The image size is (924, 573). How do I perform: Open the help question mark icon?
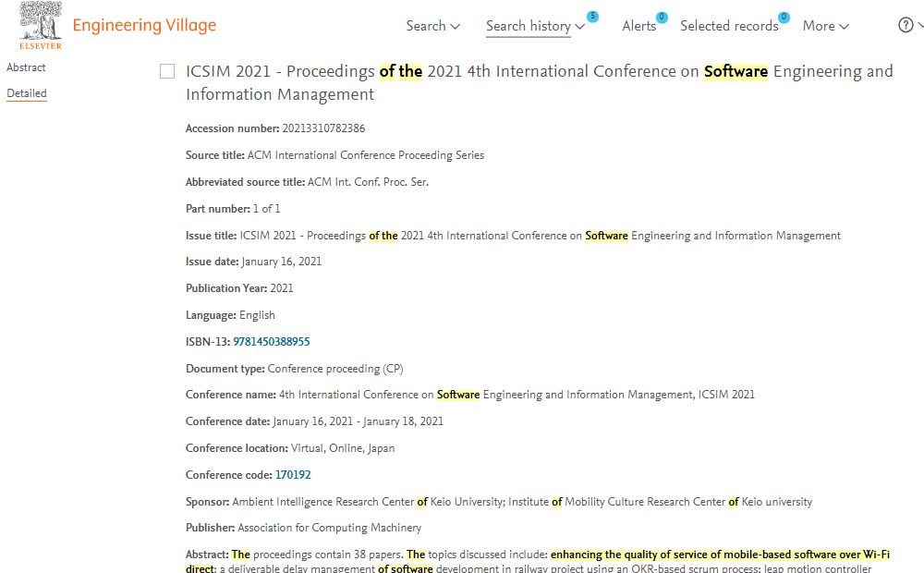click(906, 25)
